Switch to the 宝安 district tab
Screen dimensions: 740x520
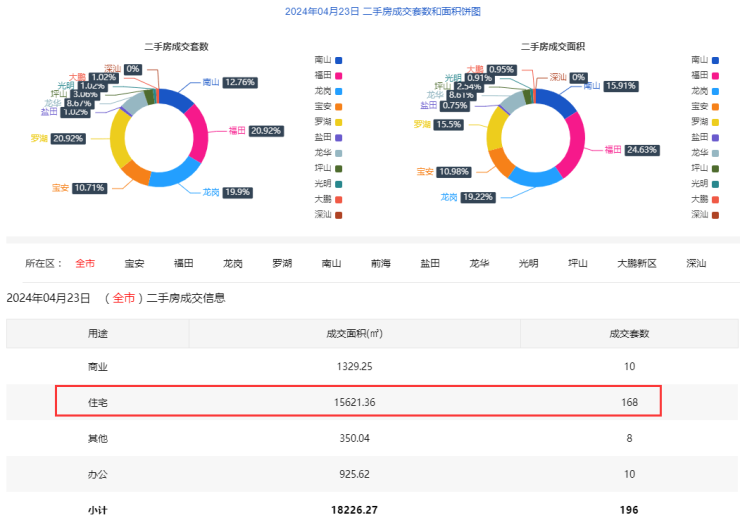(x=134, y=264)
